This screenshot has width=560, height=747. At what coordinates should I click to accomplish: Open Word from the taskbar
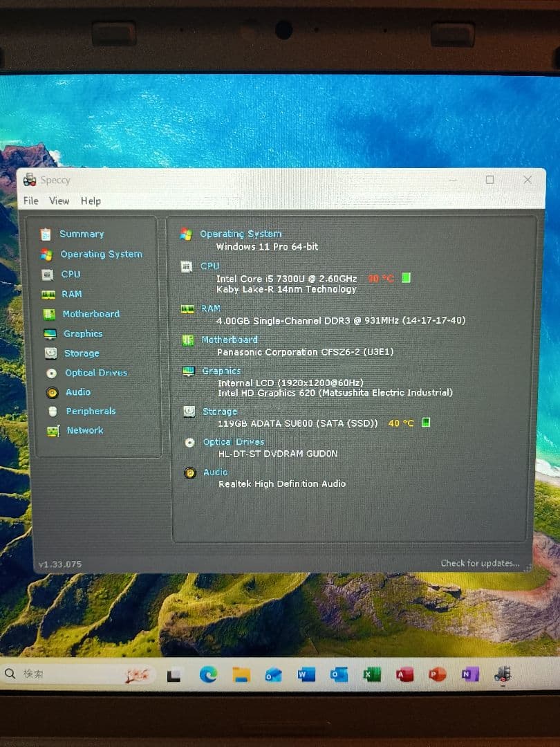306,674
